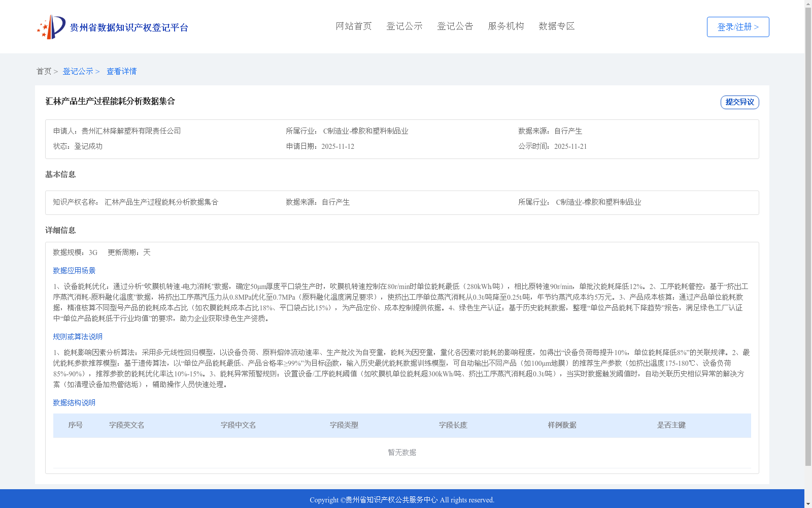Click the 登录/注册 button

point(738,27)
